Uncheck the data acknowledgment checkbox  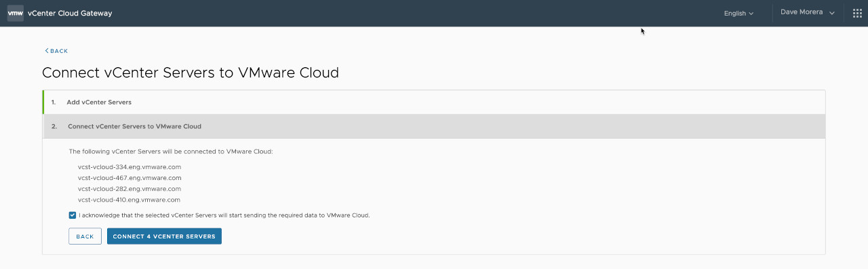(73, 215)
